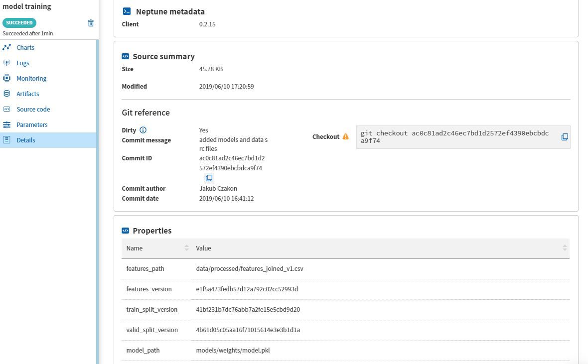Screen dimensions: 588x364
Task: Click the features_path property name
Action: 145,268
